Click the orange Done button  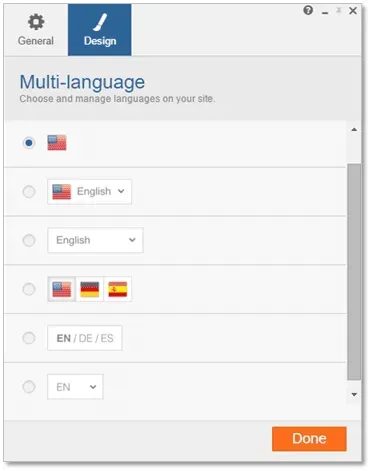click(309, 439)
